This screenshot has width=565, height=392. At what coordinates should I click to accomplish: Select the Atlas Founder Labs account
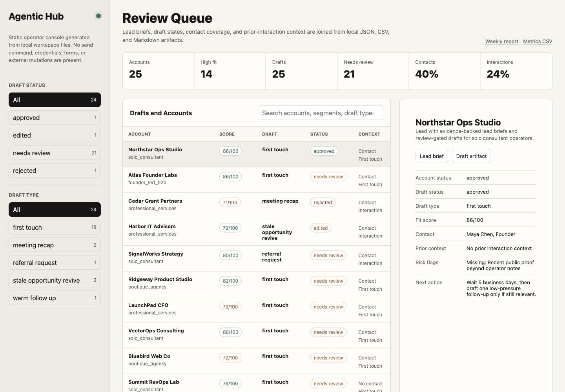point(257,180)
